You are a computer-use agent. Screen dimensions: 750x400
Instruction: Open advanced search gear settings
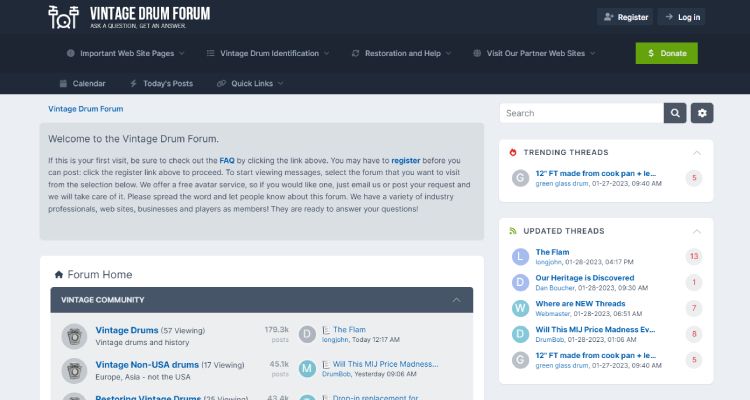(x=702, y=113)
